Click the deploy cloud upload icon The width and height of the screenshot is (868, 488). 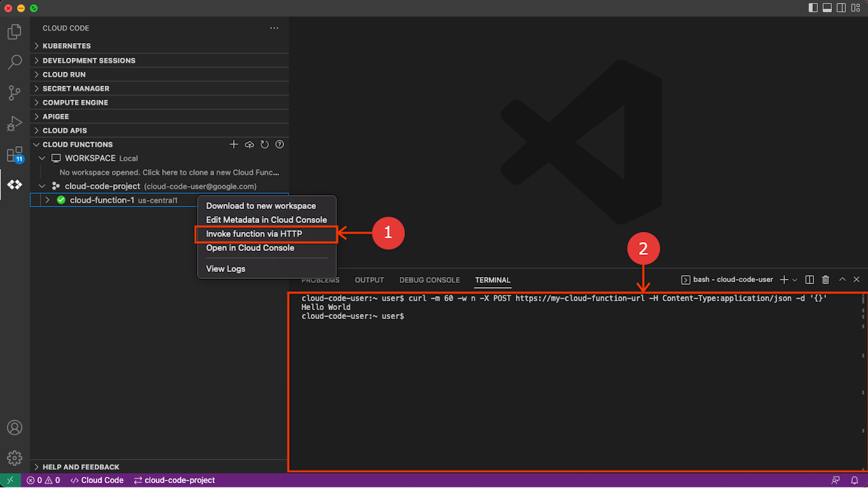pyautogui.click(x=249, y=144)
